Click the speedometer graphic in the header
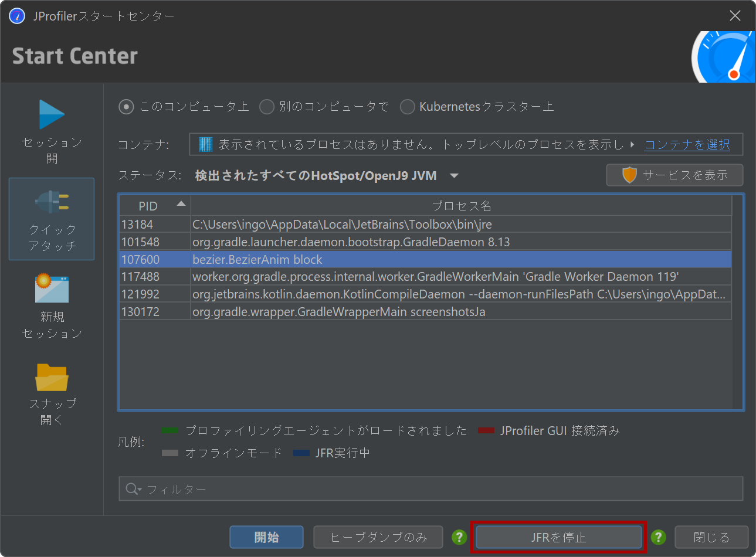This screenshot has height=557, width=756. (723, 57)
